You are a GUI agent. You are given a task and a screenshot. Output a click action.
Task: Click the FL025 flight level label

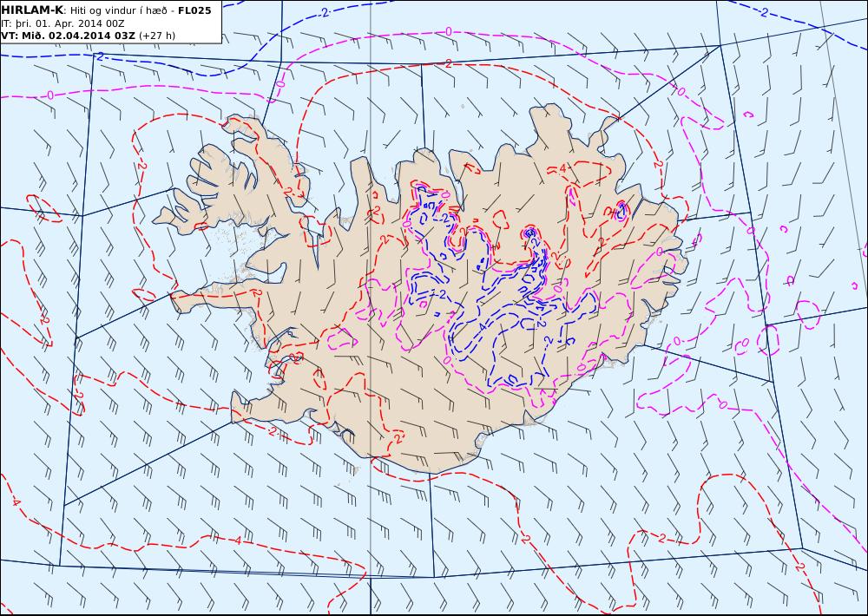pyautogui.click(x=194, y=10)
